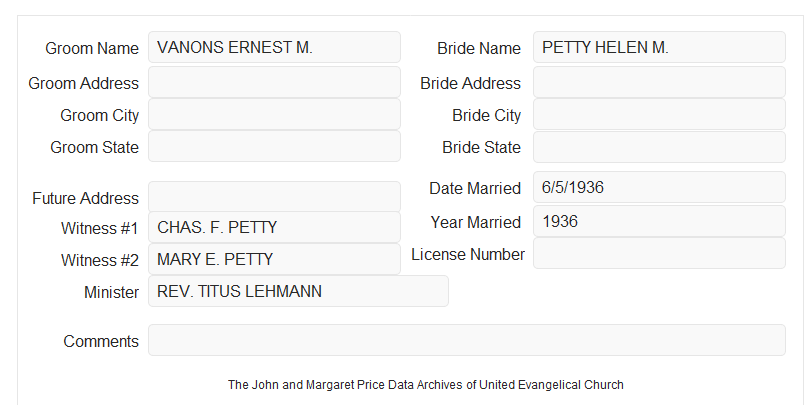Click the Groom Name label

(92, 48)
